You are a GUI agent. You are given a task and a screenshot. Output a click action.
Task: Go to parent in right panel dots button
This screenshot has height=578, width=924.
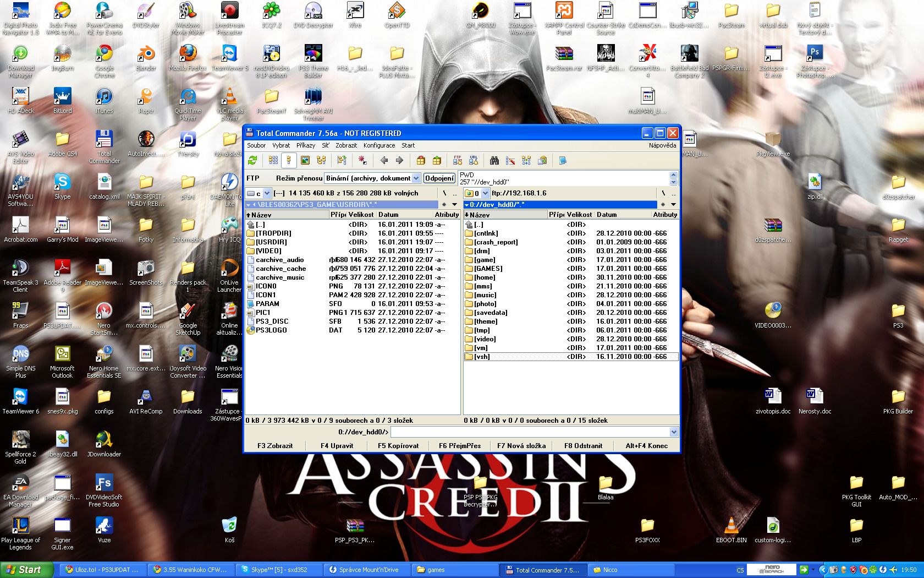tap(673, 193)
